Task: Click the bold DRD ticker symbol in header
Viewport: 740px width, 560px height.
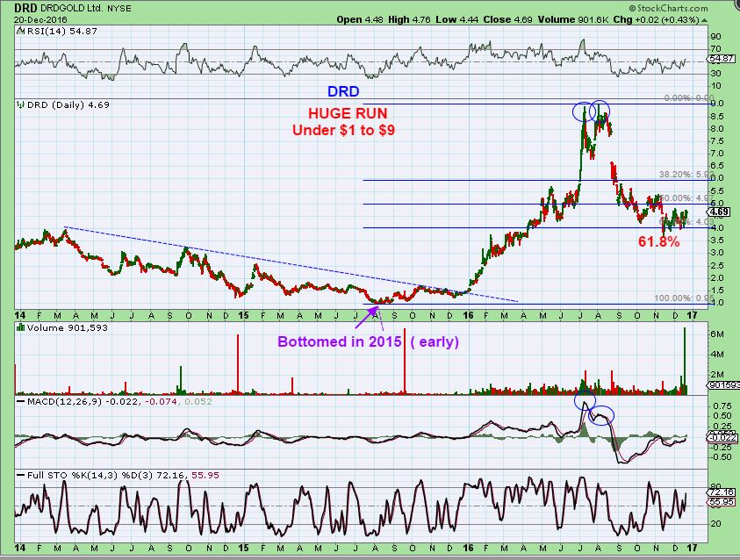Action: click(25, 8)
